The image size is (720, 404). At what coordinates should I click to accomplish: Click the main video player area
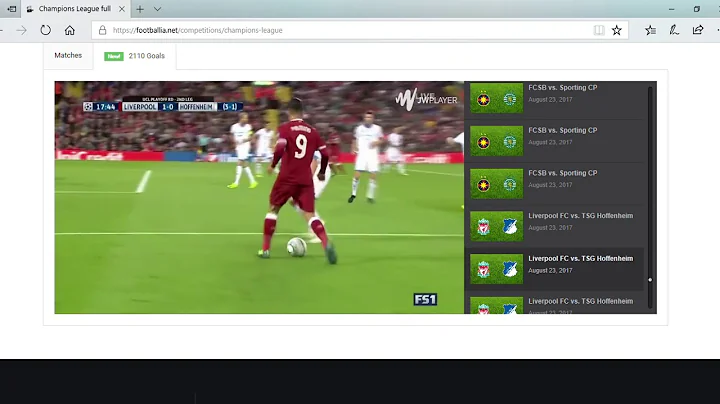259,198
